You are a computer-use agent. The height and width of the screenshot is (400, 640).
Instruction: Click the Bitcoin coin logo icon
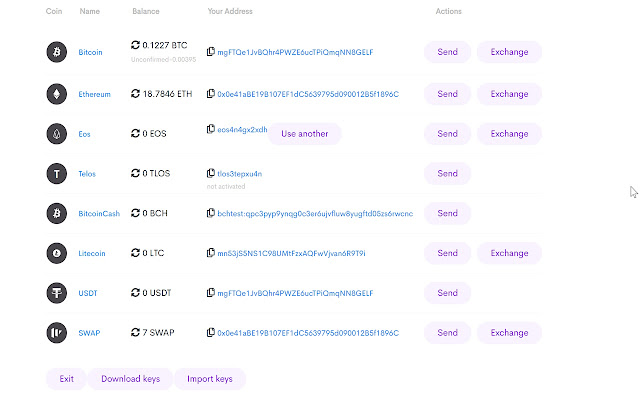click(56, 53)
